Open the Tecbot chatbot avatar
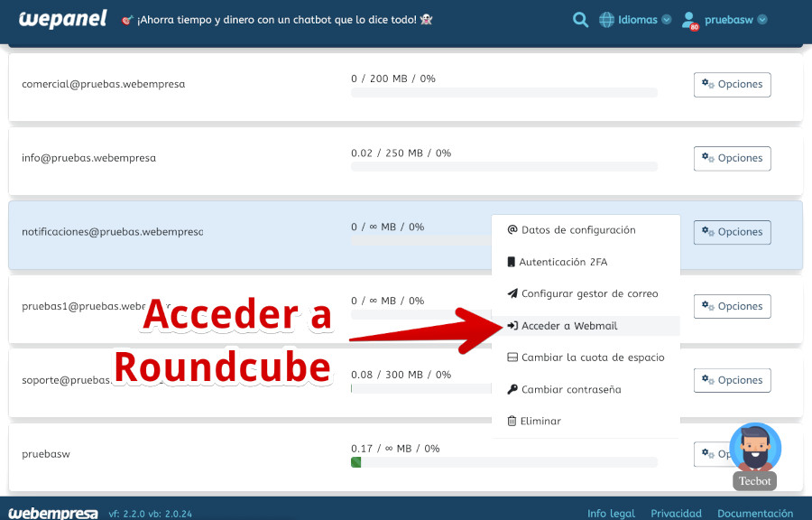 (x=755, y=448)
